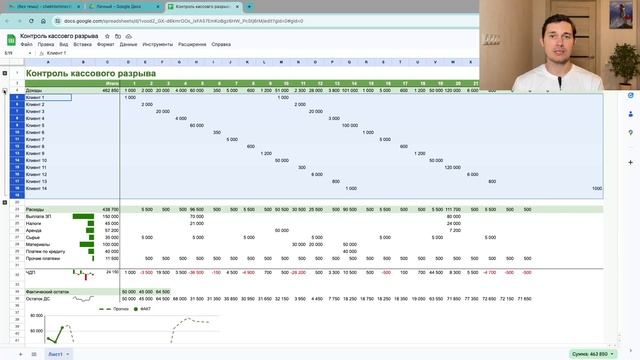
Task: View site info icon in address bar
Action: click(58, 21)
